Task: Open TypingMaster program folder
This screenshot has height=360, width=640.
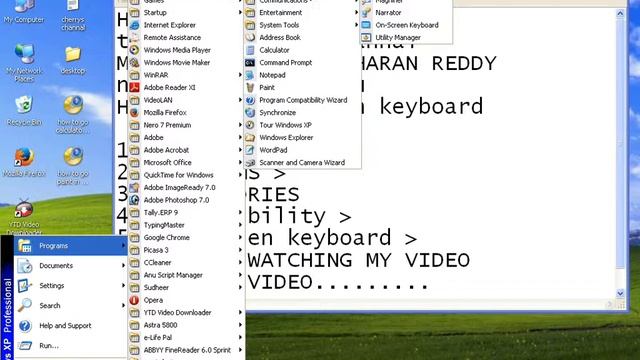Action: [x=187, y=225]
